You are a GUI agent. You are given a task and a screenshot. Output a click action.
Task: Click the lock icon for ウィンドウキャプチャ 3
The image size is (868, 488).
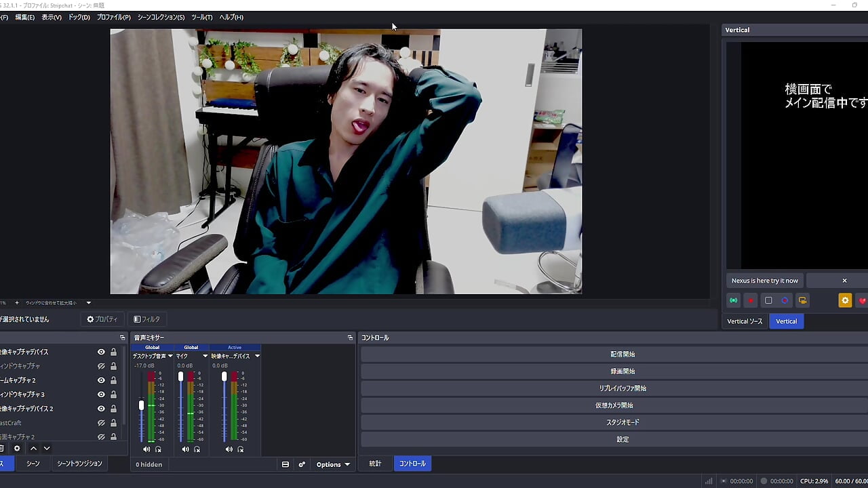113,394
